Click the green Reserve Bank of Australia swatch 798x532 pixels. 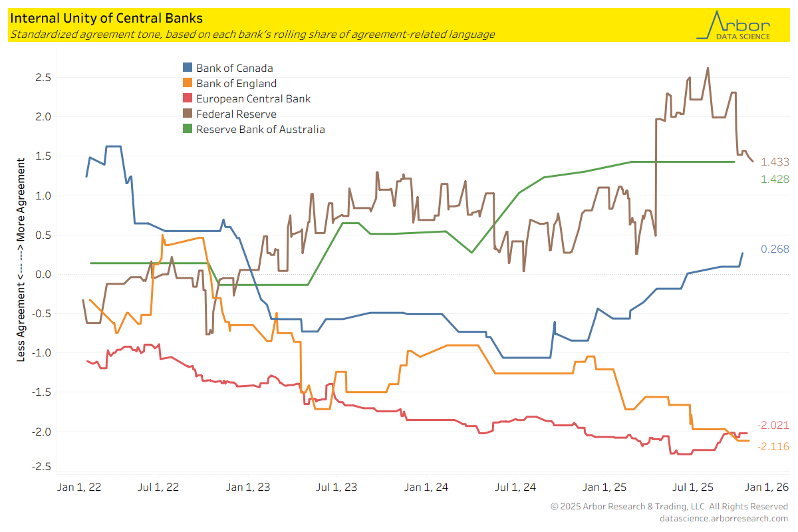(x=188, y=129)
